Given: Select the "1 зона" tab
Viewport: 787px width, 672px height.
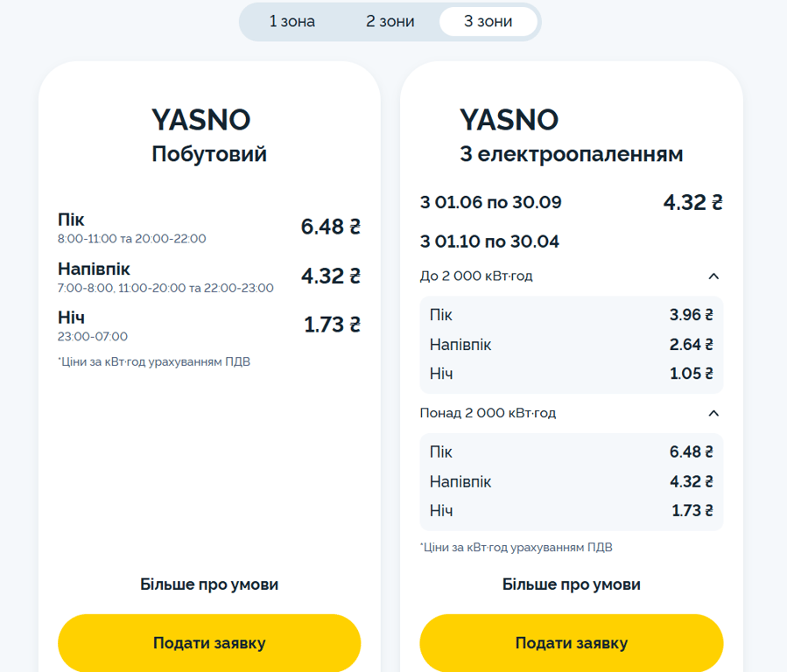Looking at the screenshot, I should [x=292, y=22].
